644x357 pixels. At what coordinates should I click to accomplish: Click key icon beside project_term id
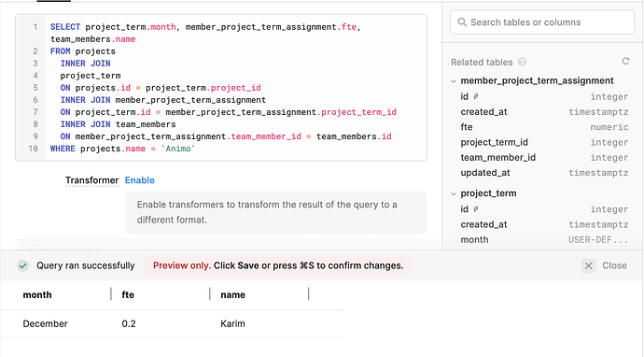(x=476, y=209)
